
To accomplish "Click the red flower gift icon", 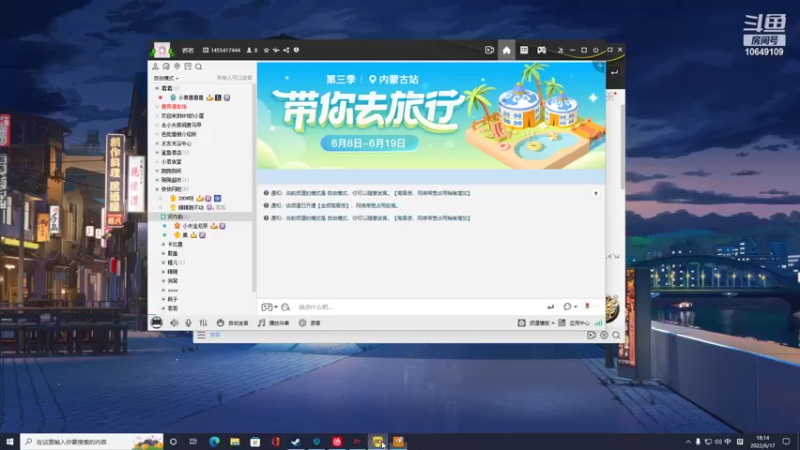I will 587,306.
